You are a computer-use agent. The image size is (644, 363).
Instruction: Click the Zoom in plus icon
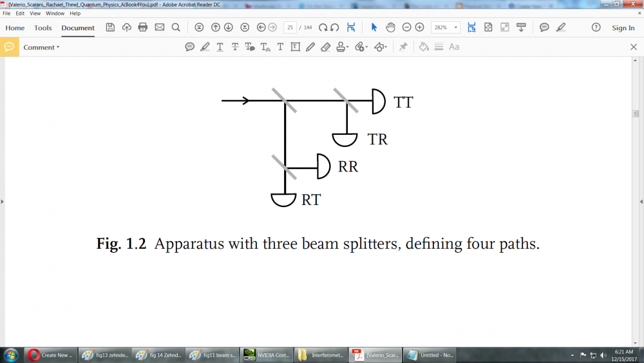tap(420, 28)
